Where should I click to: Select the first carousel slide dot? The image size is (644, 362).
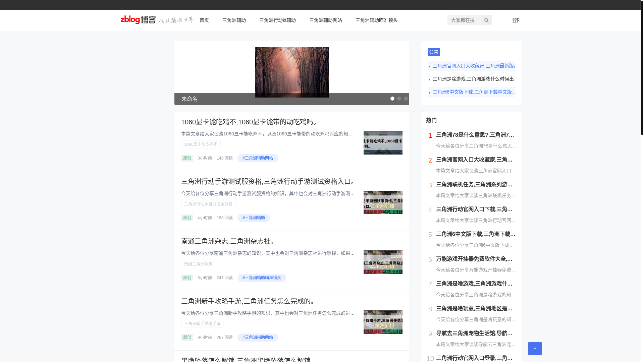tap(392, 99)
